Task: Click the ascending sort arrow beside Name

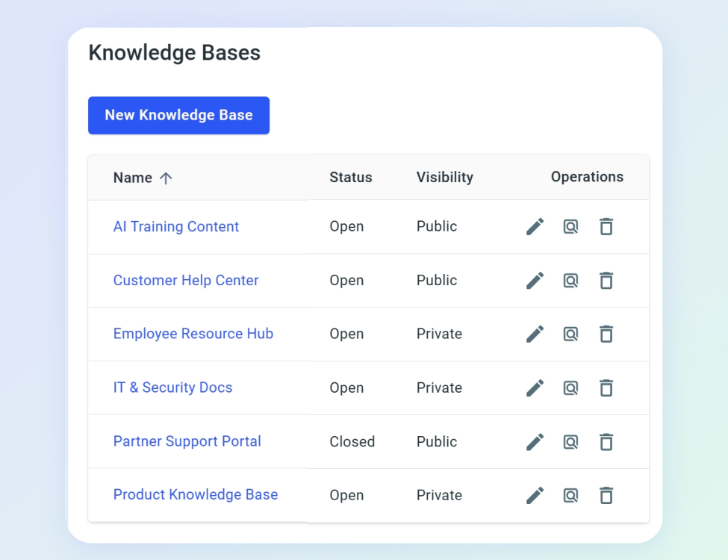Action: point(166,178)
